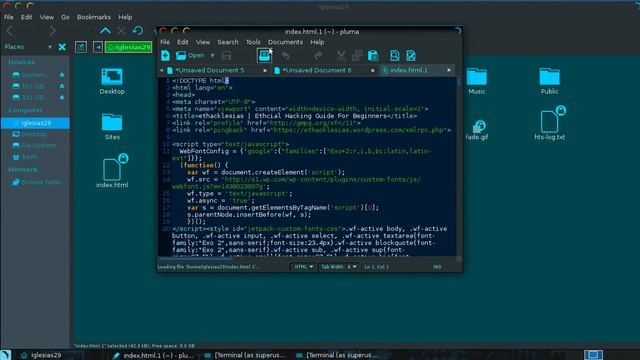The image size is (640, 360).
Task: Eject the System device
Action: (x=62, y=75)
